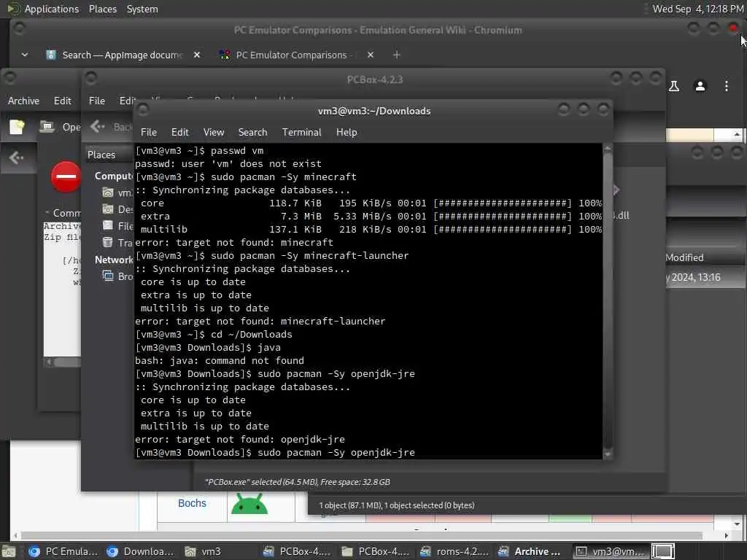Open a new Chromium tab

point(396,55)
